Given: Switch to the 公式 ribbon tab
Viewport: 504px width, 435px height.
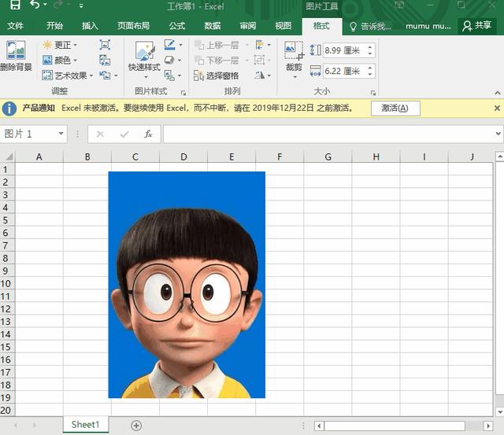Looking at the screenshot, I should 177,26.
